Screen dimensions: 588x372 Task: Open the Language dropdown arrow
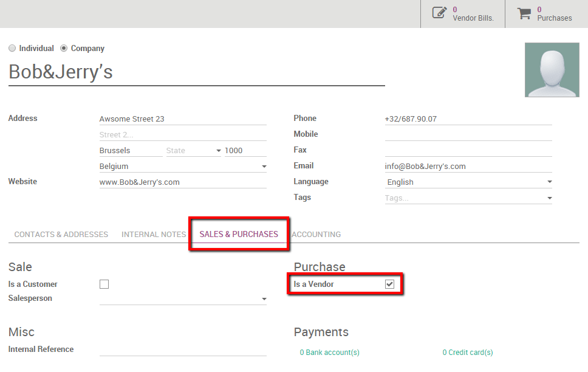click(x=549, y=182)
